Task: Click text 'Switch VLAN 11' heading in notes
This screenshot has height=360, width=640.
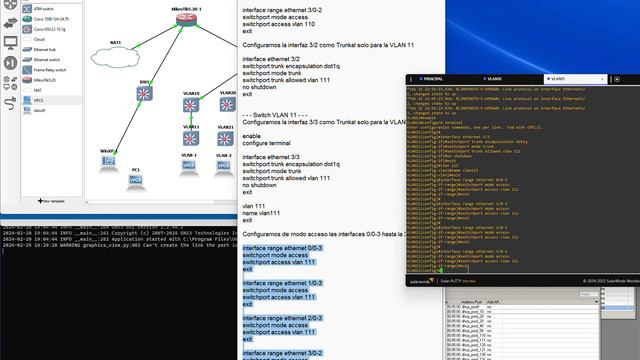Action: 275,115
